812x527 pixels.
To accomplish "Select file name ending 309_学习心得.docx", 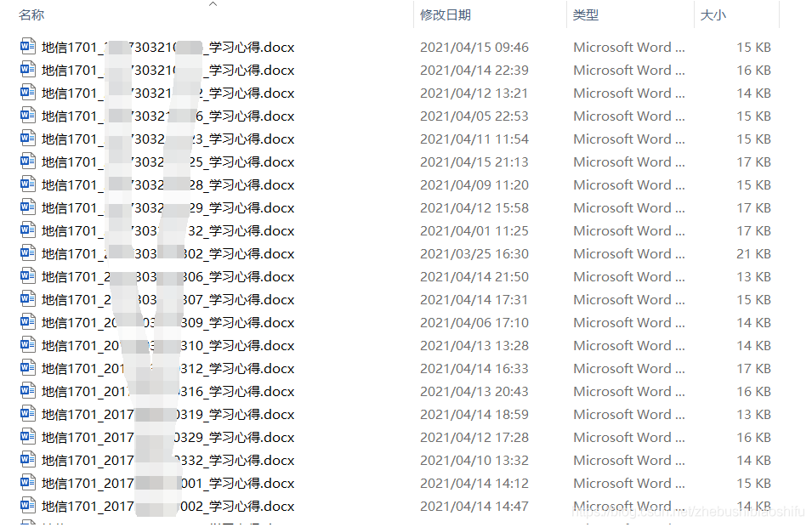I will coord(168,322).
